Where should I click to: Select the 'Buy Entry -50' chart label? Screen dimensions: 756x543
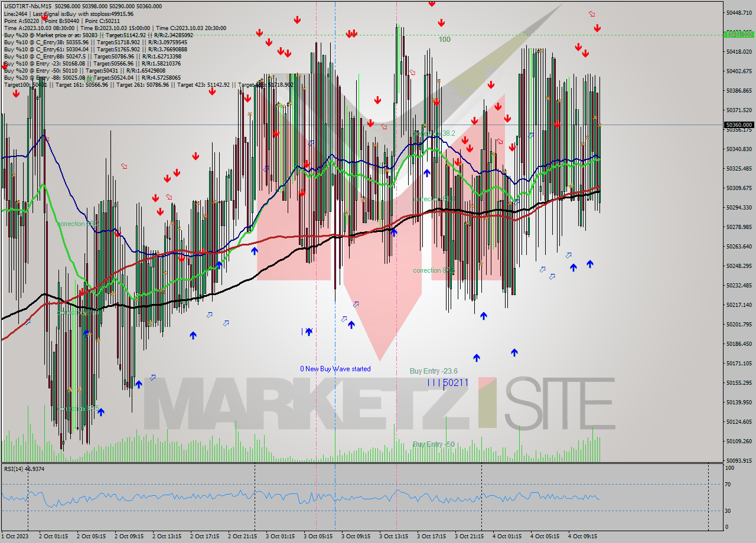coord(434,444)
